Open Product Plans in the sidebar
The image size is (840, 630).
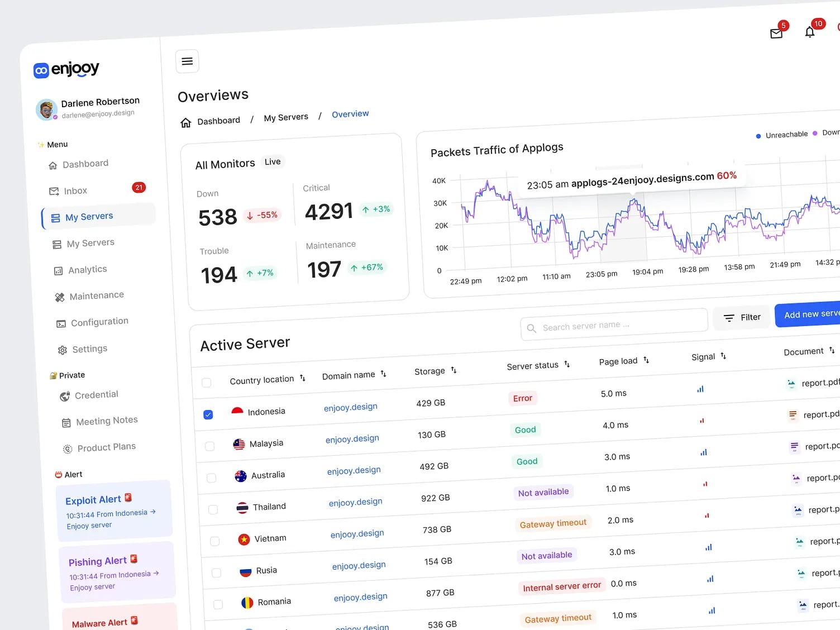pos(106,447)
